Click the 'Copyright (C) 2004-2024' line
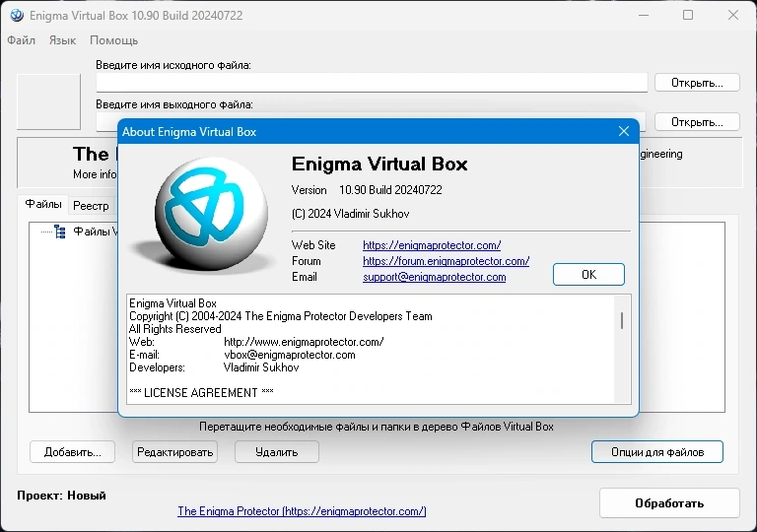The width and height of the screenshot is (757, 532). (x=281, y=316)
